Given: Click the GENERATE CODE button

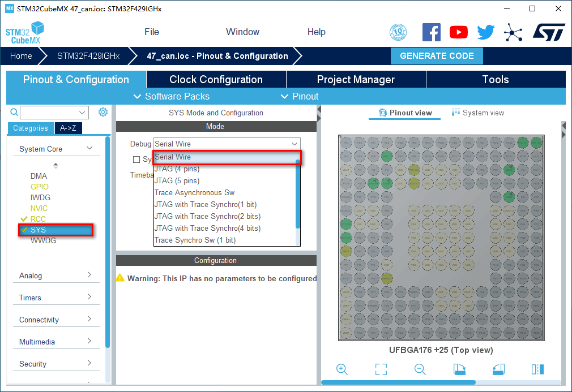Looking at the screenshot, I should (437, 56).
